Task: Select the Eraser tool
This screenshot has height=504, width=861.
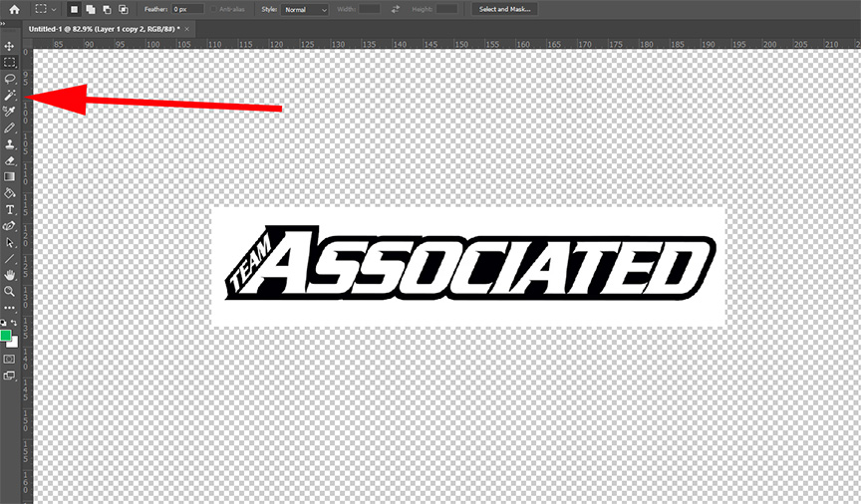Action: pos(9,161)
